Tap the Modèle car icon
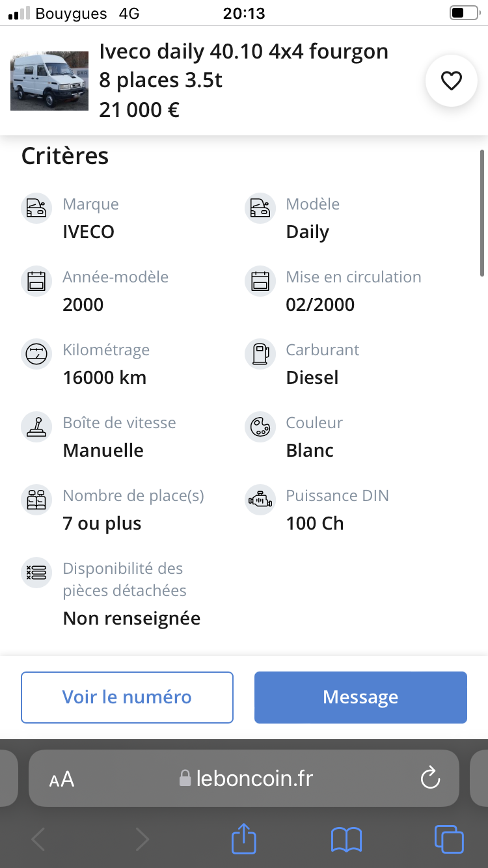The image size is (488, 868). (260, 208)
